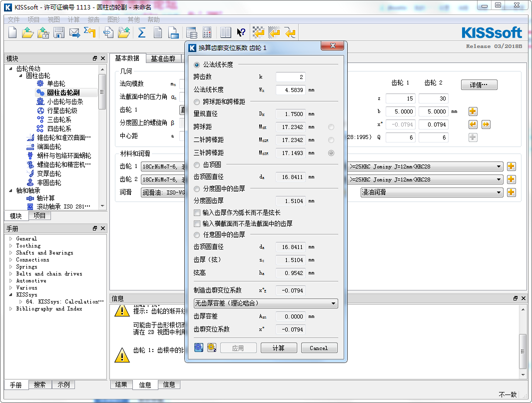Enable transverse section tooth thickness checkbox
This screenshot has height=403, width=532.
coord(197,223)
